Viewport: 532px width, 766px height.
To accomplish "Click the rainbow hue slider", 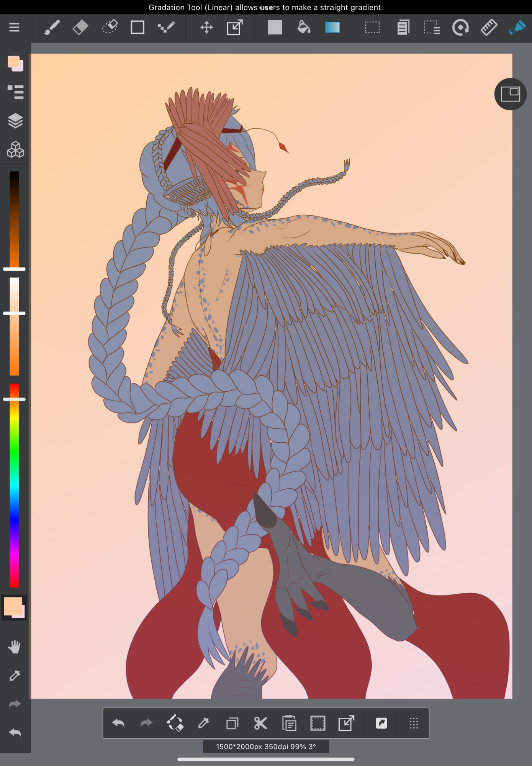I will (x=14, y=485).
